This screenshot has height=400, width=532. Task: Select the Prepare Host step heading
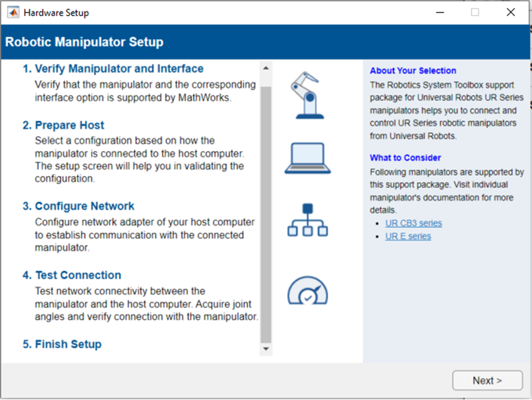pyautogui.click(x=69, y=126)
